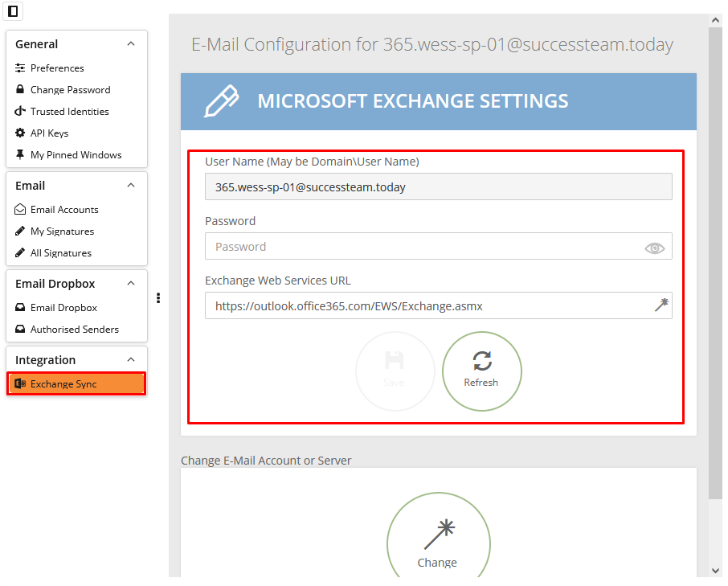Image resolution: width=728 pixels, height=586 pixels.
Task: Click the Email section heading
Action: pos(31,186)
